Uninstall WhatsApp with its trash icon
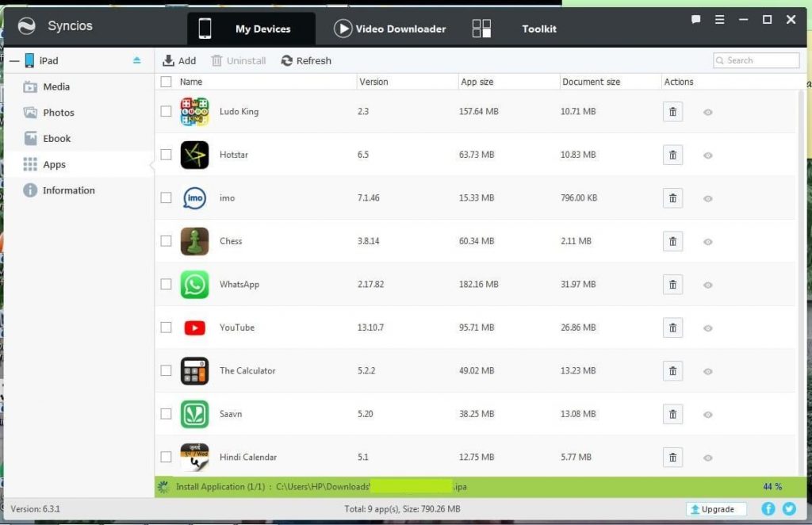 (672, 284)
